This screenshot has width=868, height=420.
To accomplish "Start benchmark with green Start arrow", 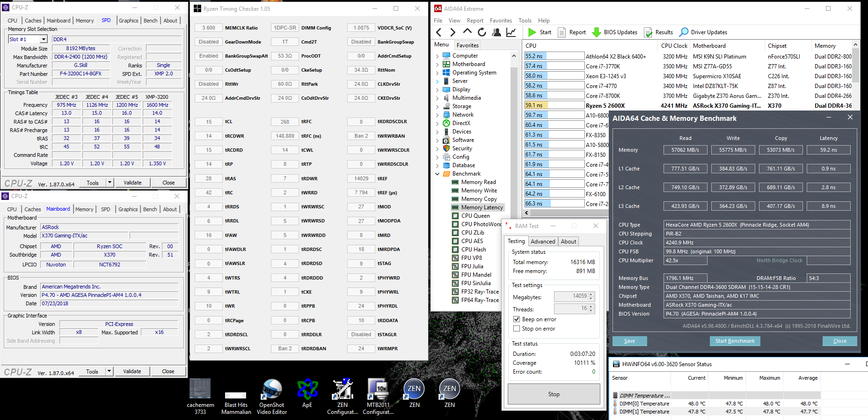I will (540, 32).
